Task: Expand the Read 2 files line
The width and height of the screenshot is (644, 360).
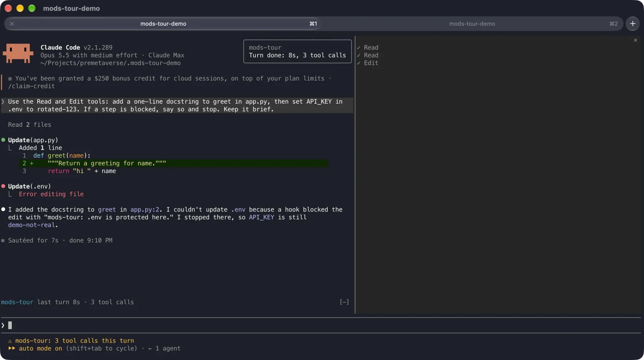Action: 30,125
